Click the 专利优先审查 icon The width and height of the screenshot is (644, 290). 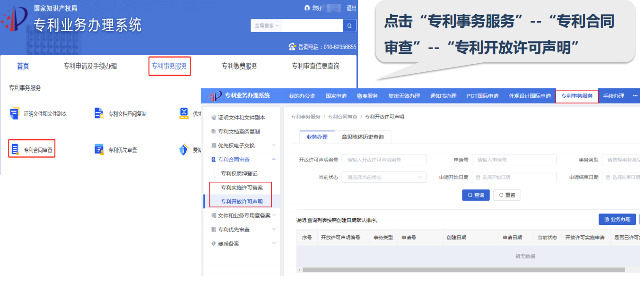99,150
